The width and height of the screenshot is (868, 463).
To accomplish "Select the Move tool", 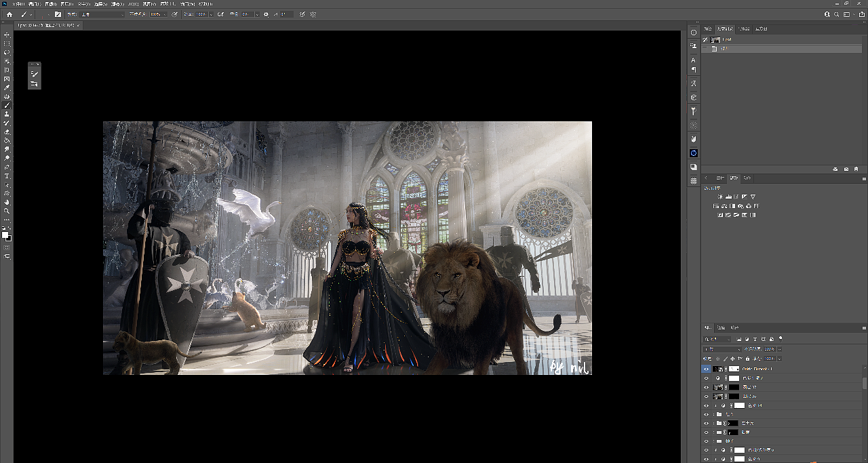I will click(x=7, y=35).
